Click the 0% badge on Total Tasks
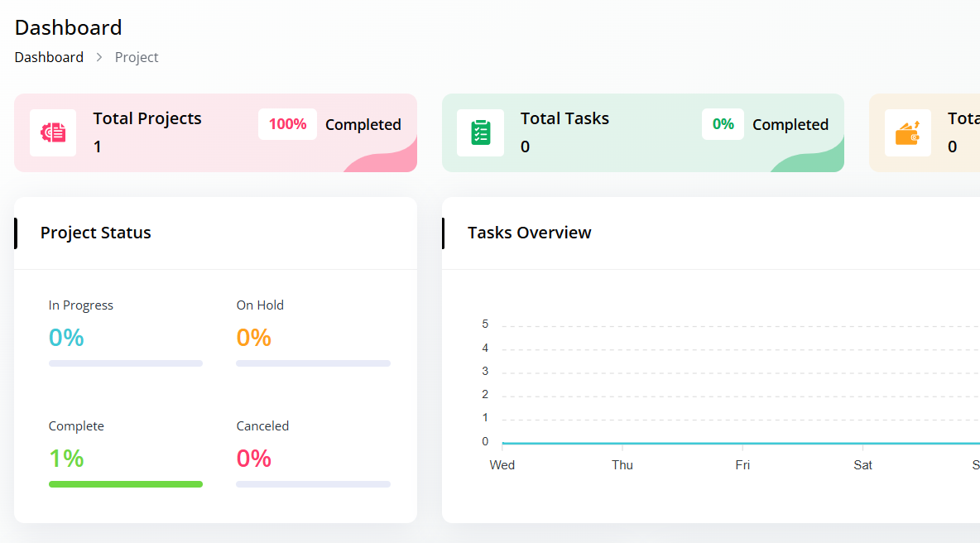 (x=723, y=124)
